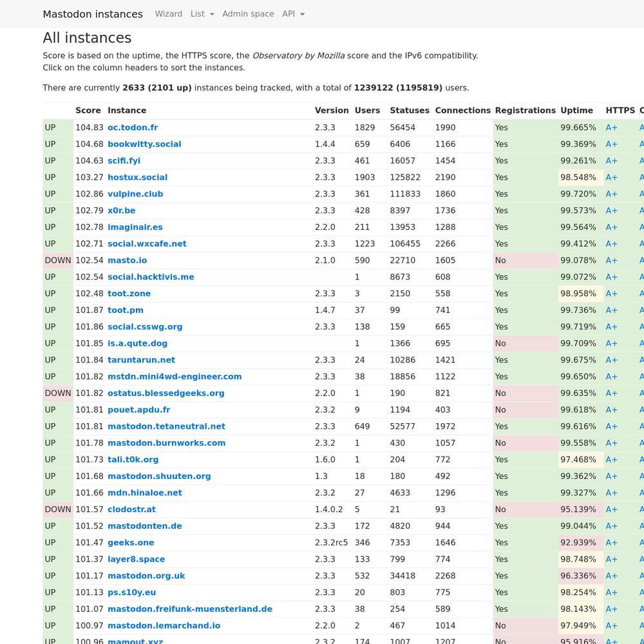Open pouet.apdu.fr instance link
This screenshot has height=644, width=644.
tap(139, 410)
